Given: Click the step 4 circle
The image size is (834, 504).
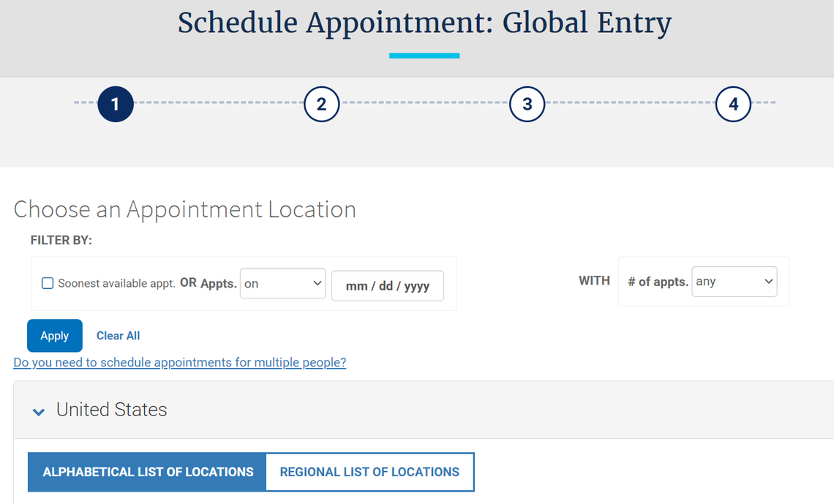Looking at the screenshot, I should point(733,105).
